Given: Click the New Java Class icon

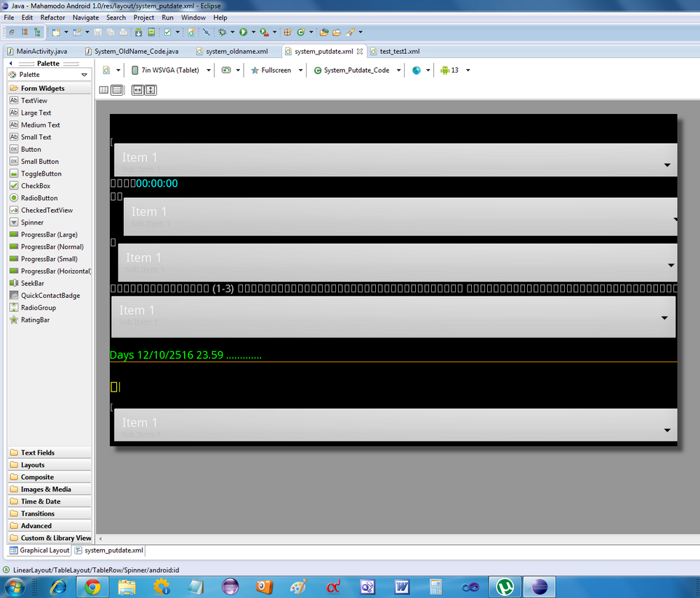Looking at the screenshot, I should (301, 32).
